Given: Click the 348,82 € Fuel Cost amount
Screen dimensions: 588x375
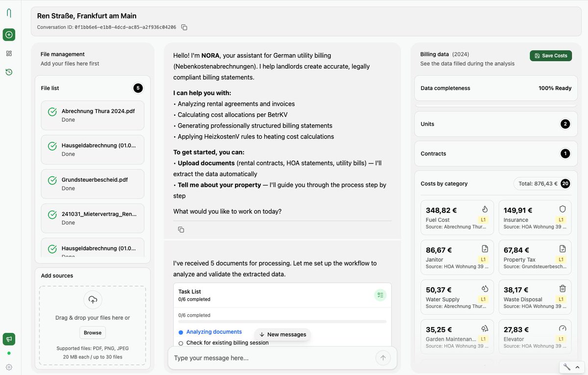Looking at the screenshot, I should (x=441, y=210).
